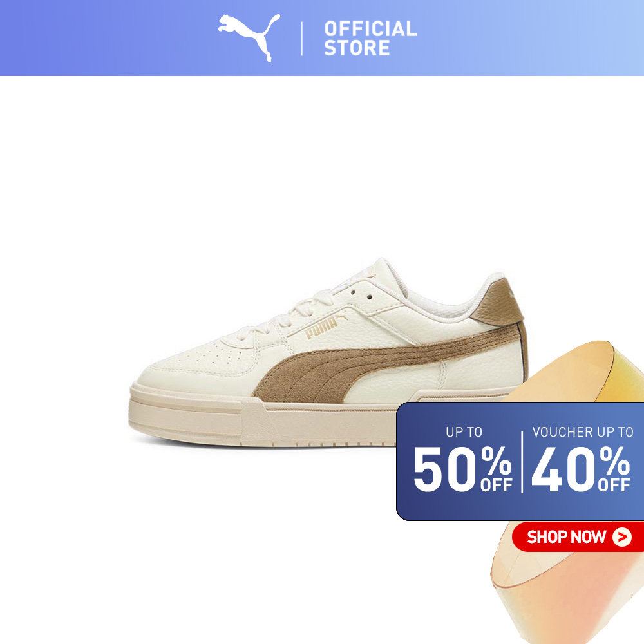The width and height of the screenshot is (644, 644).
Task: Open the cream sneaker product image
Action: pos(328,352)
